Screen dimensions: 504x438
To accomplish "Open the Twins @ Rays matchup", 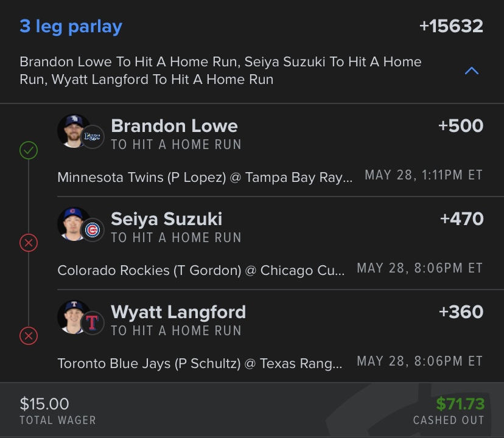I will point(205,177).
